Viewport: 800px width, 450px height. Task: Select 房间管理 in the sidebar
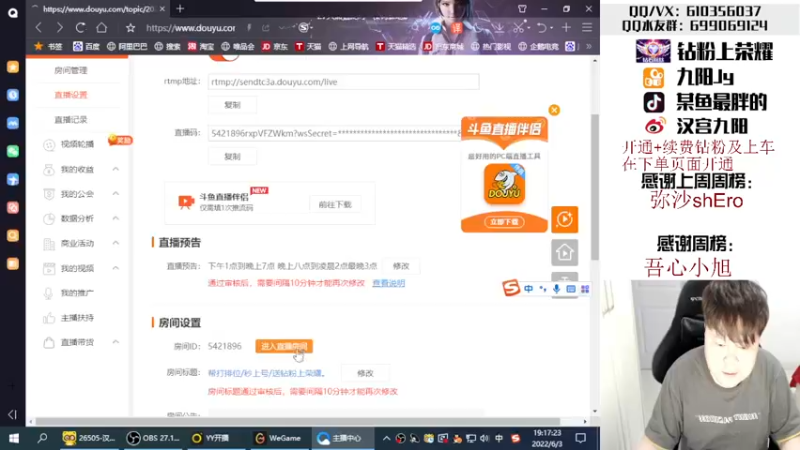coord(71,70)
